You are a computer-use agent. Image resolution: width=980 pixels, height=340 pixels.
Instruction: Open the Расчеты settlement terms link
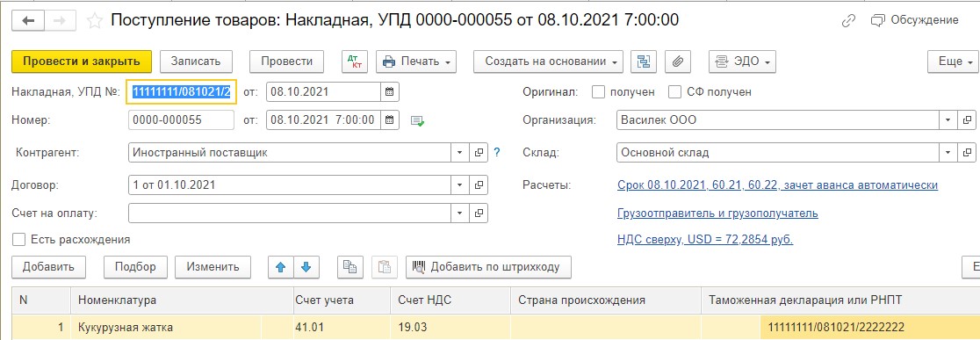point(777,185)
